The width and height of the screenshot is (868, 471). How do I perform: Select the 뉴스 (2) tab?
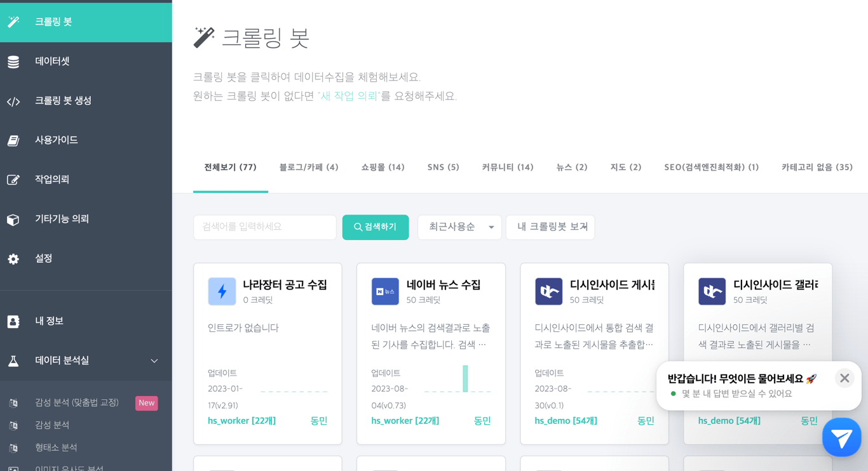(572, 168)
